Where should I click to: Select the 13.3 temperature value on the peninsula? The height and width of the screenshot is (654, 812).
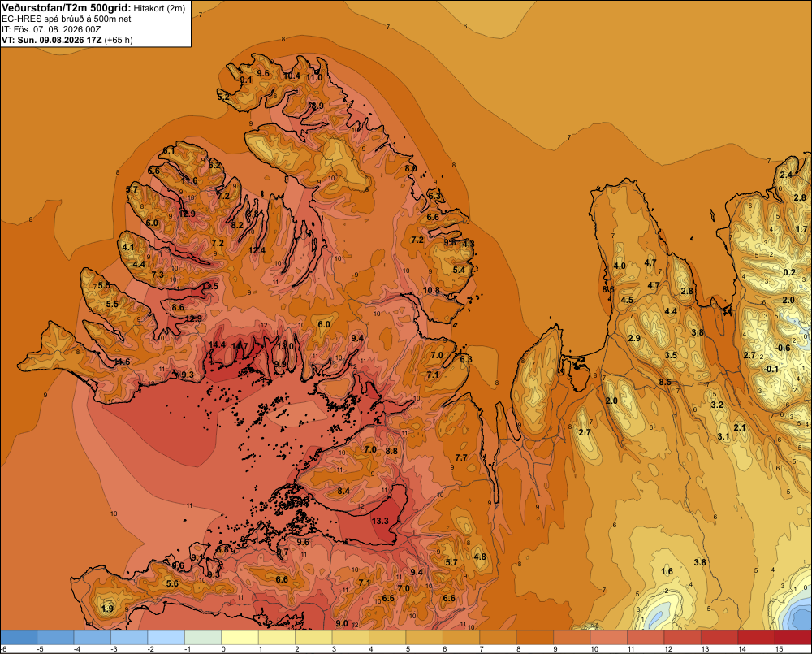pyautogui.click(x=380, y=520)
